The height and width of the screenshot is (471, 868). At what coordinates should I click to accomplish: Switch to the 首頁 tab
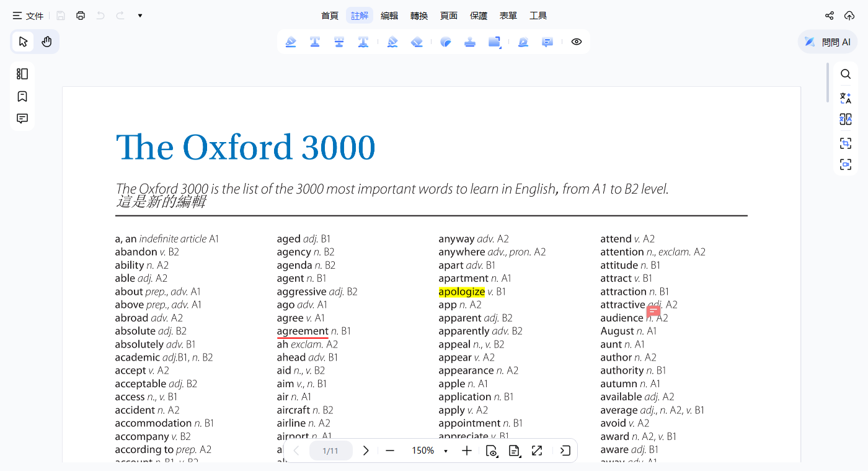[x=330, y=16]
